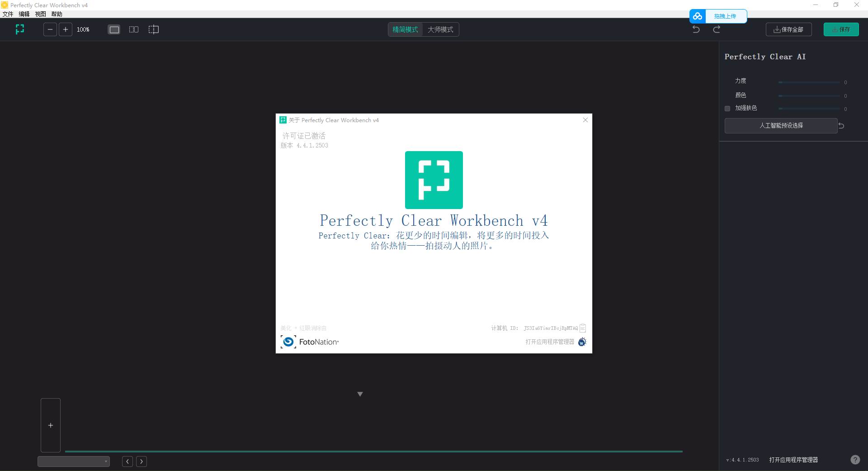Click the 许可证已激活 text in the About dialog
Screen dimensions: 868x471
[304, 136]
